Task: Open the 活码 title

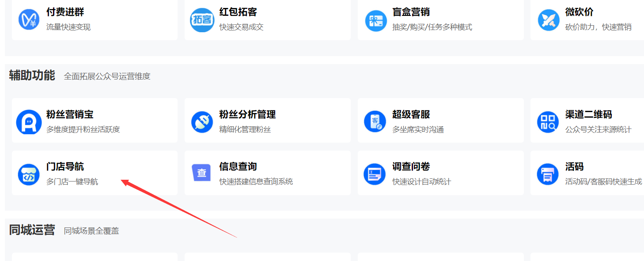Action: coord(575,166)
